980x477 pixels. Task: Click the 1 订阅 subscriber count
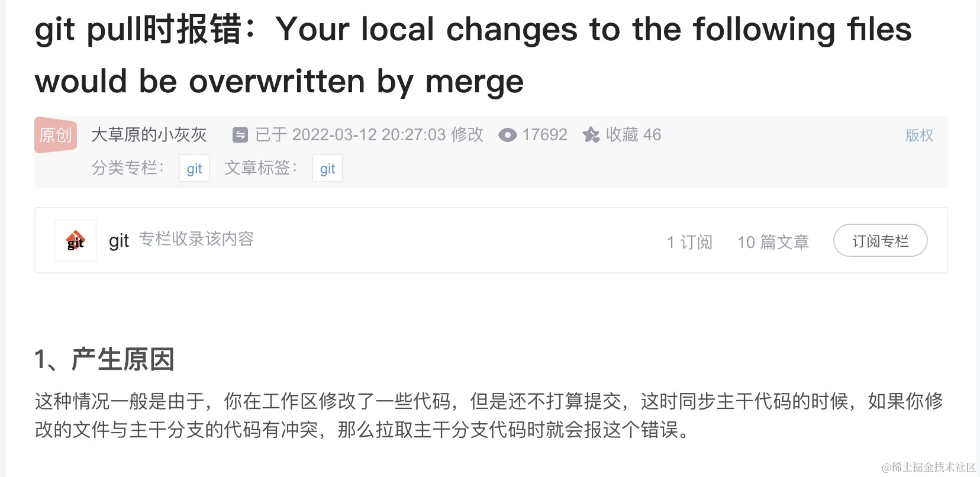[x=689, y=241]
